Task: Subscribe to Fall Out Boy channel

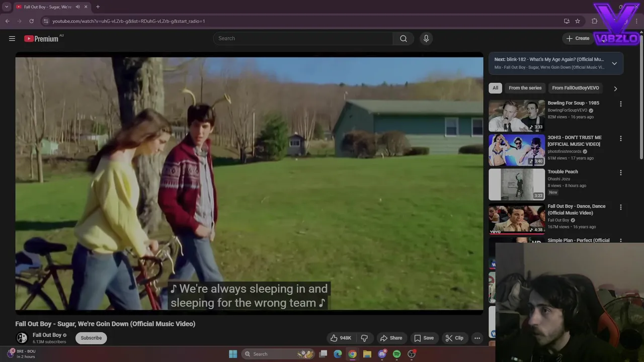Action: click(x=91, y=338)
